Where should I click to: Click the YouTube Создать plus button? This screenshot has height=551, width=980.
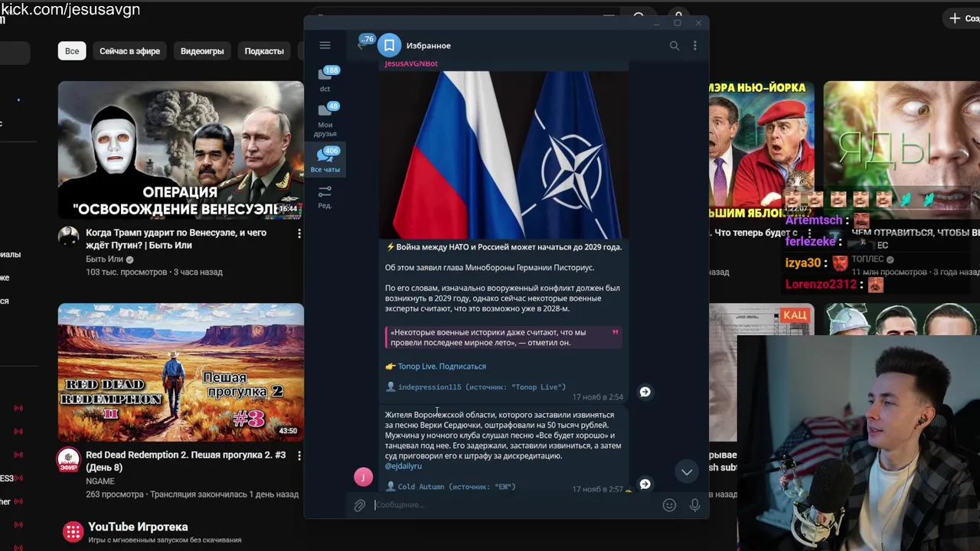coord(963,18)
